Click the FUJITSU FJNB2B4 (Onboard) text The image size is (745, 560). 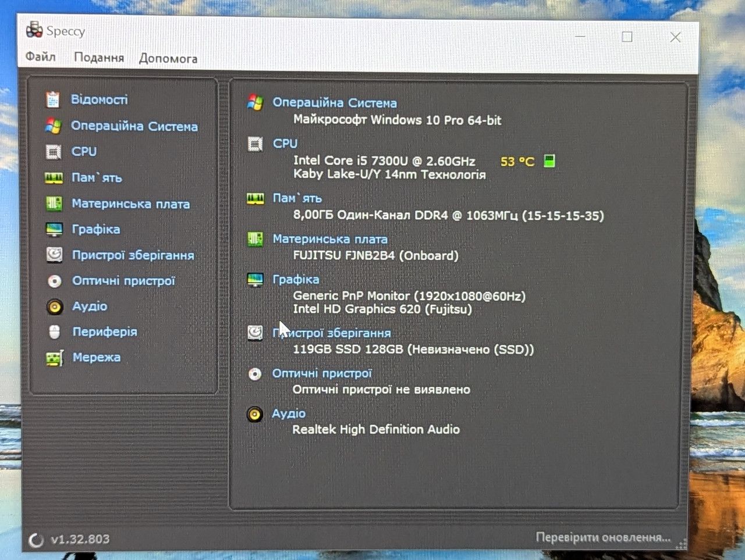coord(375,256)
